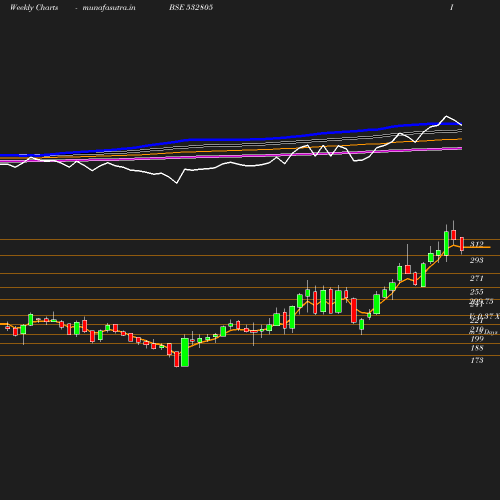The height and width of the screenshot is (500, 500).
Task: Click the 173 price level label
Action: pos(477,360)
